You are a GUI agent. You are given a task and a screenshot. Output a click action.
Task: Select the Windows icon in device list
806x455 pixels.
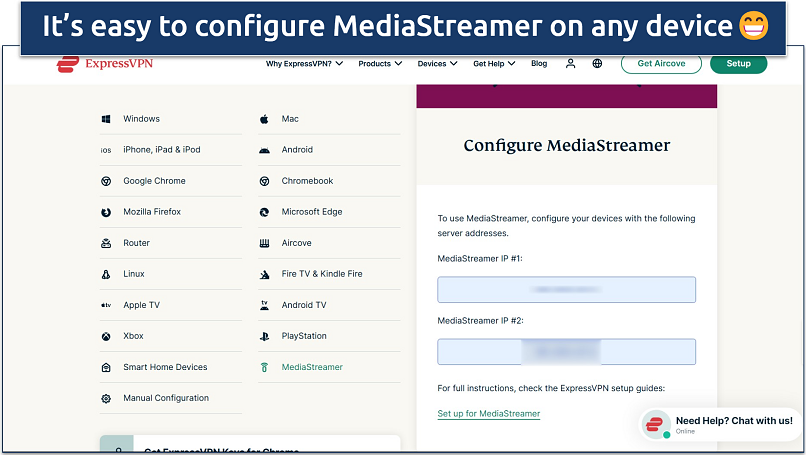point(106,119)
